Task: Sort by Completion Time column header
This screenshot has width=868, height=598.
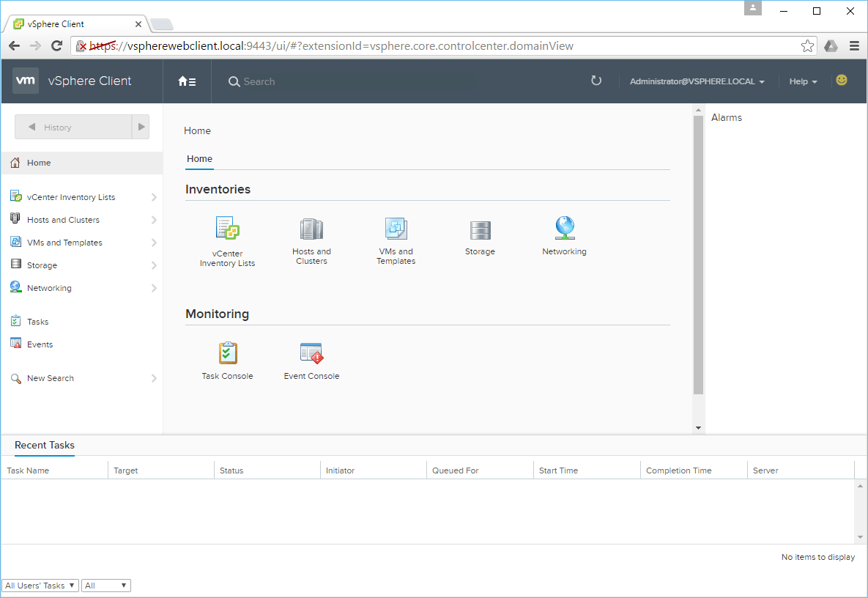Action: coord(694,470)
